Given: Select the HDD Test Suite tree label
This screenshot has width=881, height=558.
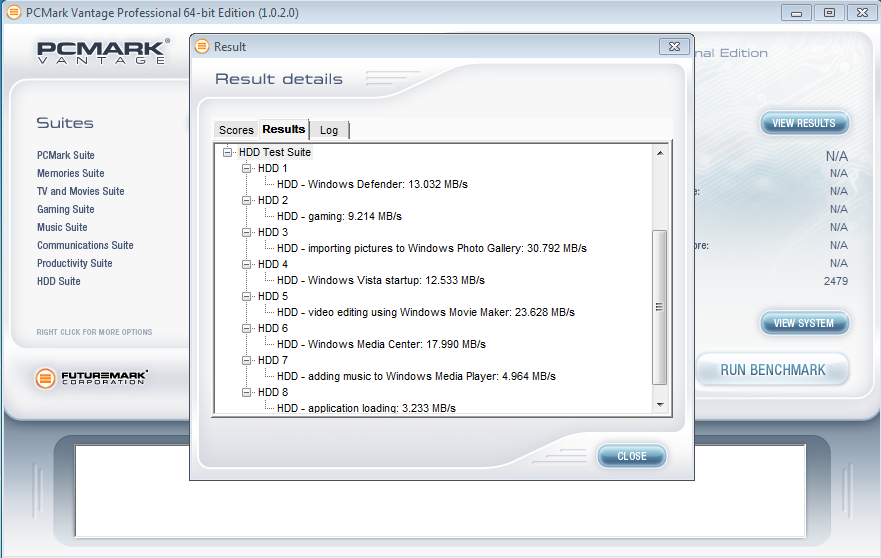Looking at the screenshot, I should [x=275, y=152].
